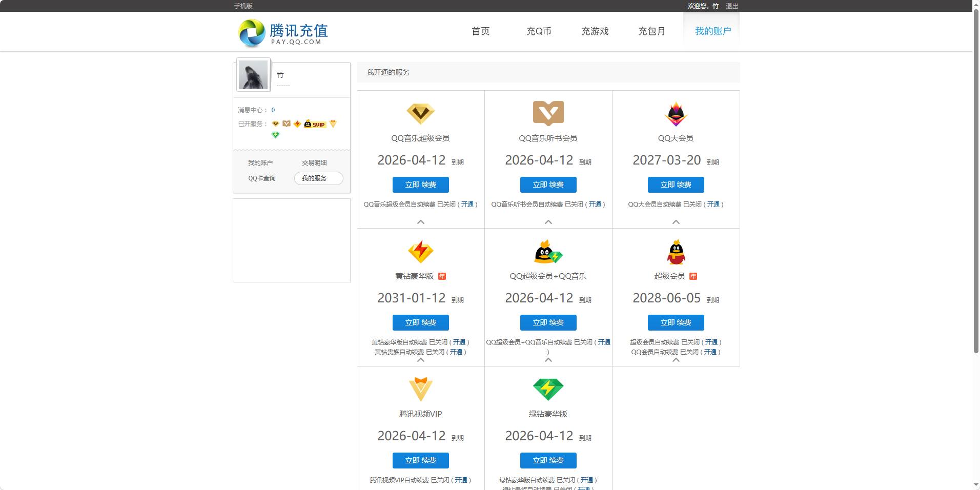The width and height of the screenshot is (980, 490).
Task: Click 立即续费 under QQ大会员
Action: point(676,185)
